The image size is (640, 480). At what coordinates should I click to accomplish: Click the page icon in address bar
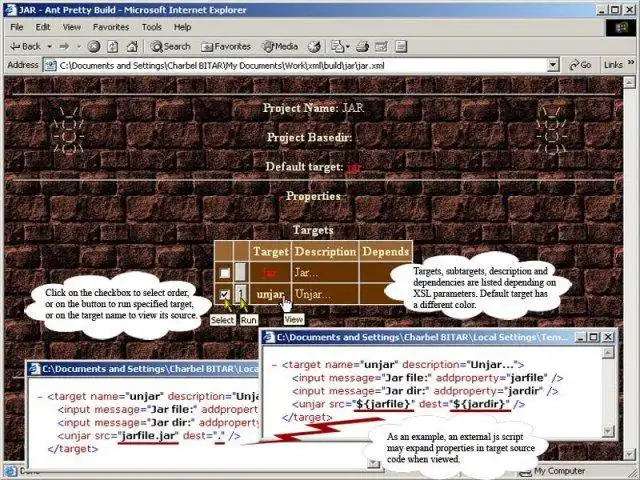[50, 65]
